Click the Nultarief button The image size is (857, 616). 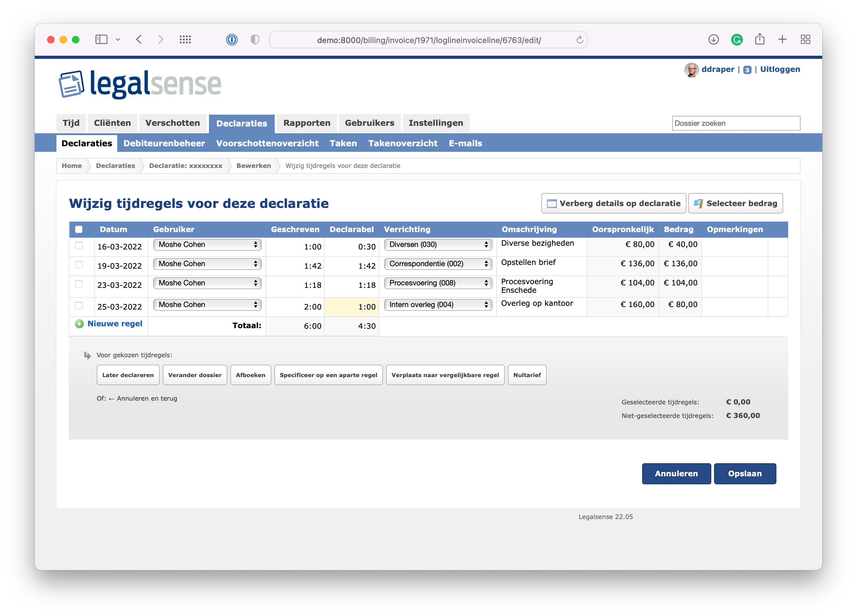tap(527, 375)
